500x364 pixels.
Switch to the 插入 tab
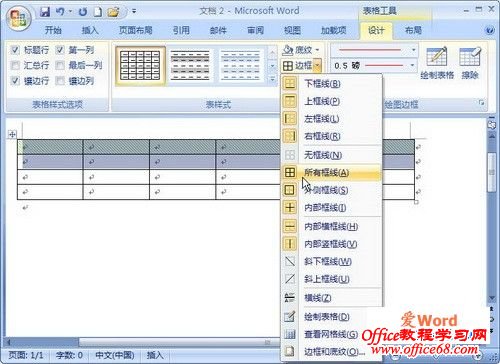(90, 30)
